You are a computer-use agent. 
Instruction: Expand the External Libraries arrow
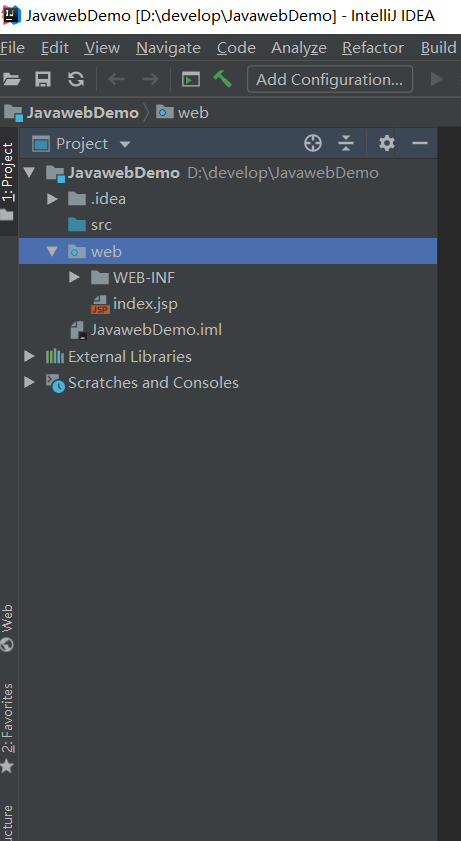click(x=29, y=356)
